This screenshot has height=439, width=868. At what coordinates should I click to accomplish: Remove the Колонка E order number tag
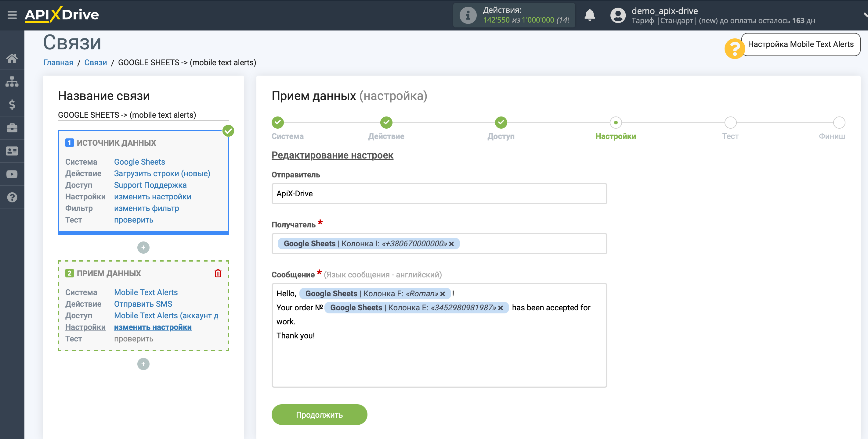point(500,308)
